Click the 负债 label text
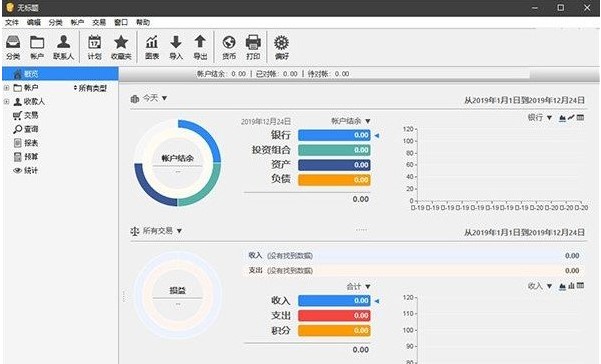This screenshot has height=364, width=601. (281, 179)
